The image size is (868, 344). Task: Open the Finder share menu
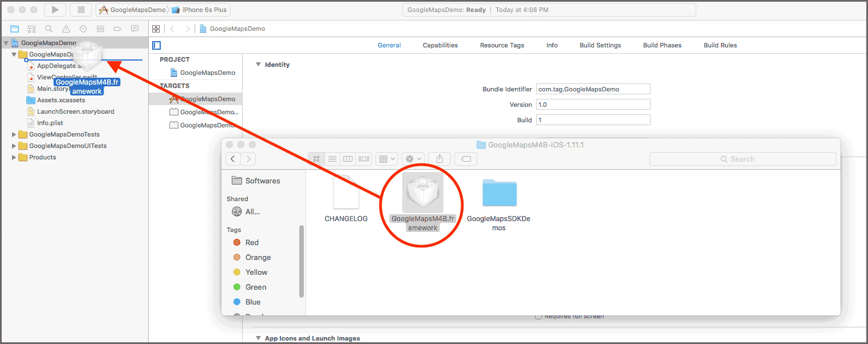(439, 159)
